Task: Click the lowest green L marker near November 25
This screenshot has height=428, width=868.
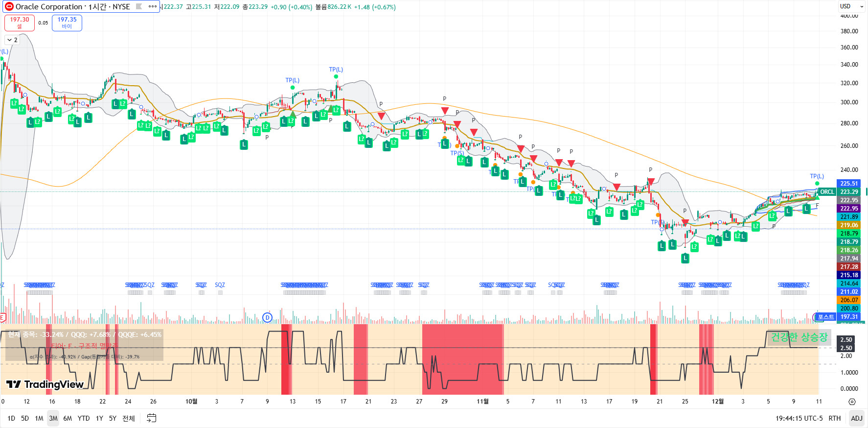Action: pyautogui.click(x=685, y=258)
